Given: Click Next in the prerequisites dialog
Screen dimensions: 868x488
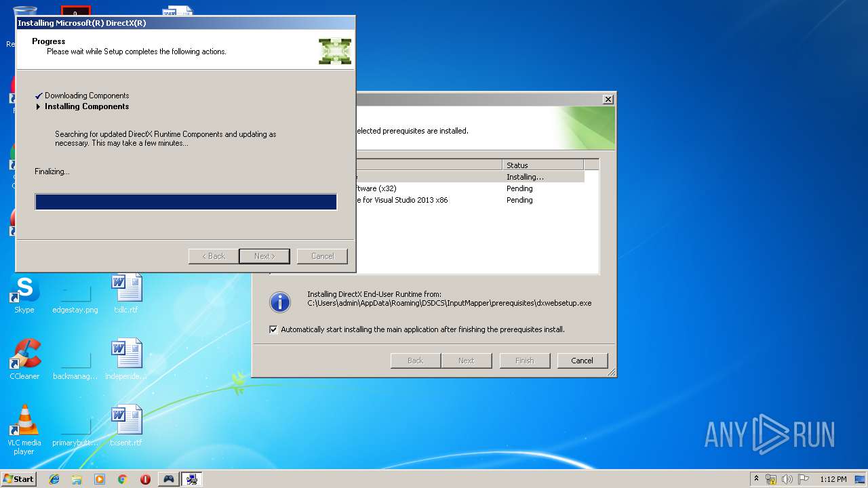Looking at the screenshot, I should [x=467, y=361].
